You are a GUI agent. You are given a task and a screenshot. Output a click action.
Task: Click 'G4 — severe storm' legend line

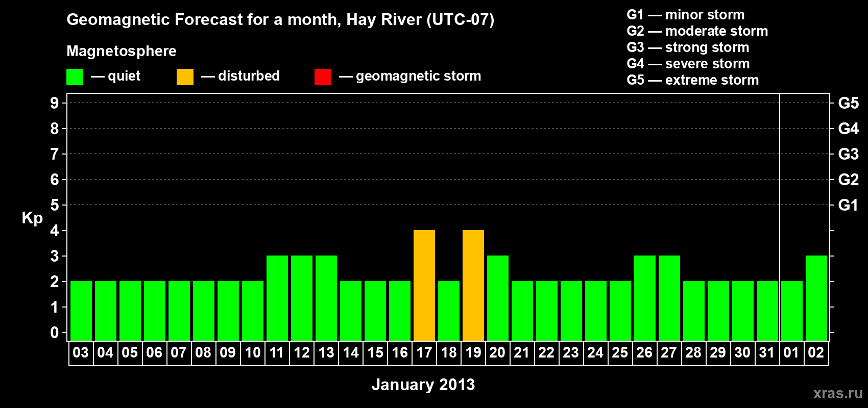(x=688, y=64)
